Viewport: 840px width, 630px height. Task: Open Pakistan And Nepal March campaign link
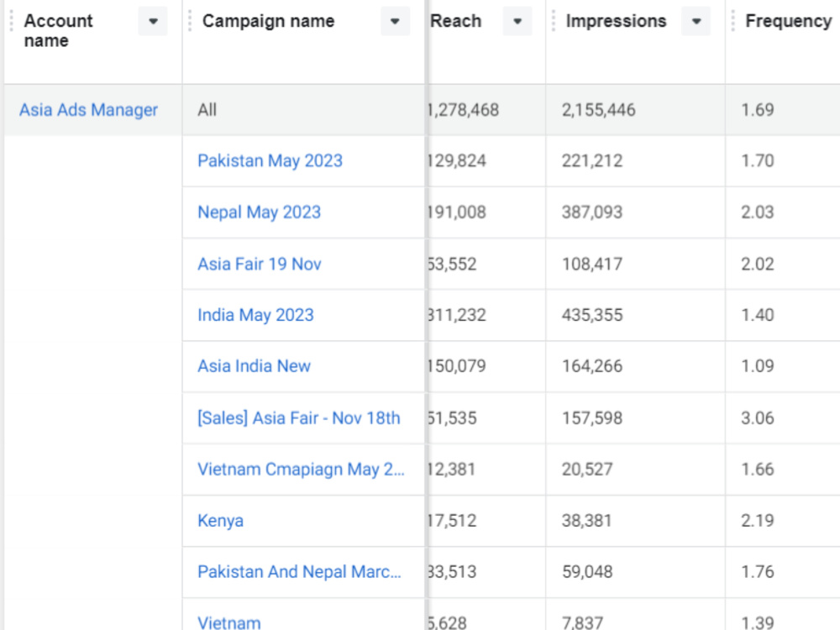(300, 572)
